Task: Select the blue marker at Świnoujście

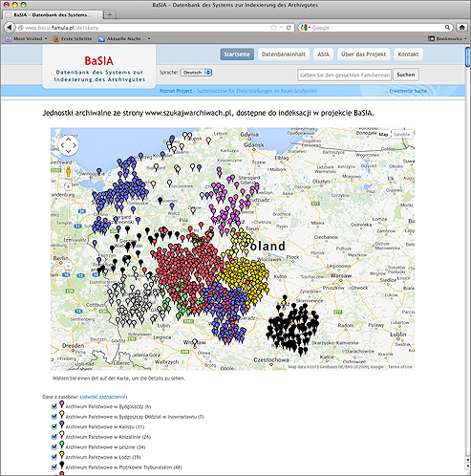Action: click(99, 171)
